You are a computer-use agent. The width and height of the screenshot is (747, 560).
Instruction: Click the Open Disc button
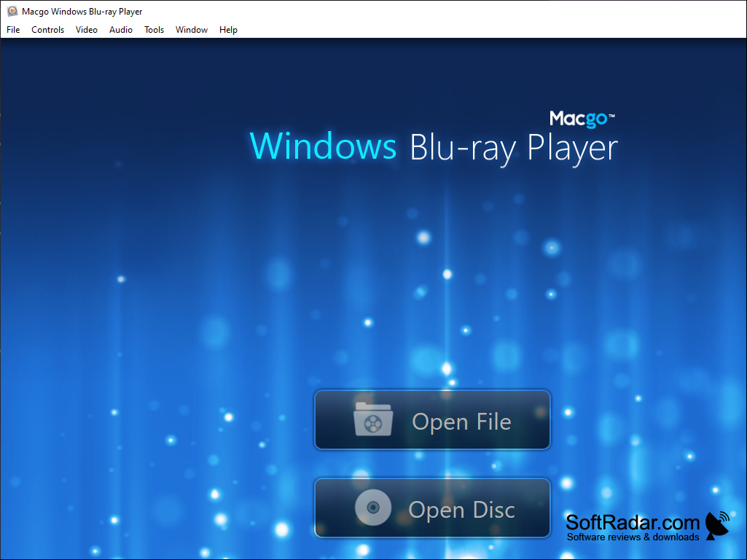coord(433,508)
